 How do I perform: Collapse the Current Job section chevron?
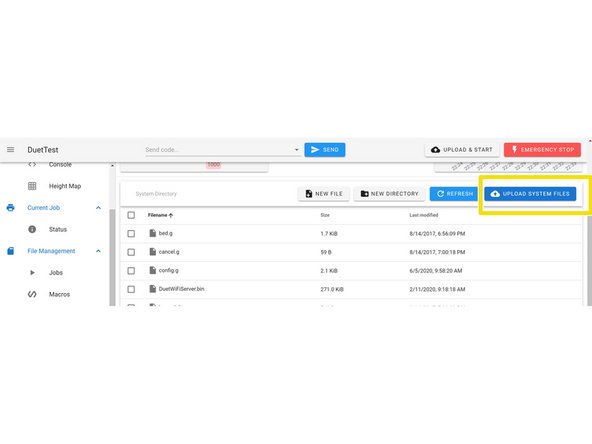click(98, 208)
